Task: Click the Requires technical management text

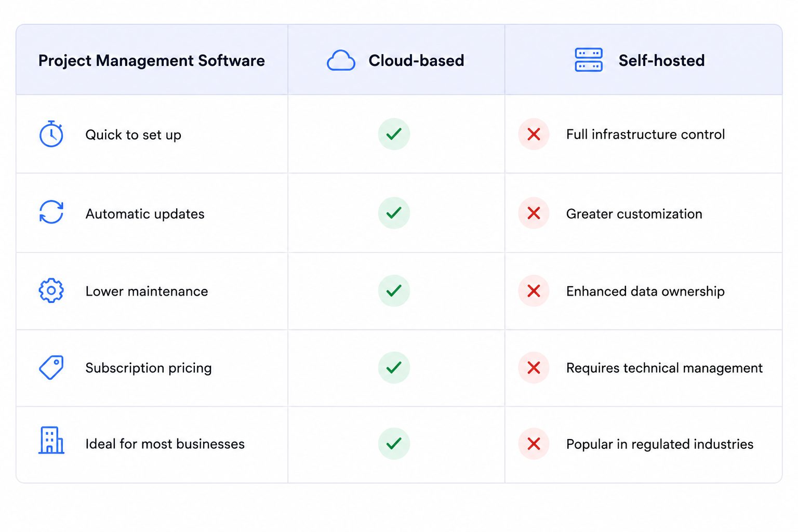Action: pyautogui.click(x=664, y=368)
